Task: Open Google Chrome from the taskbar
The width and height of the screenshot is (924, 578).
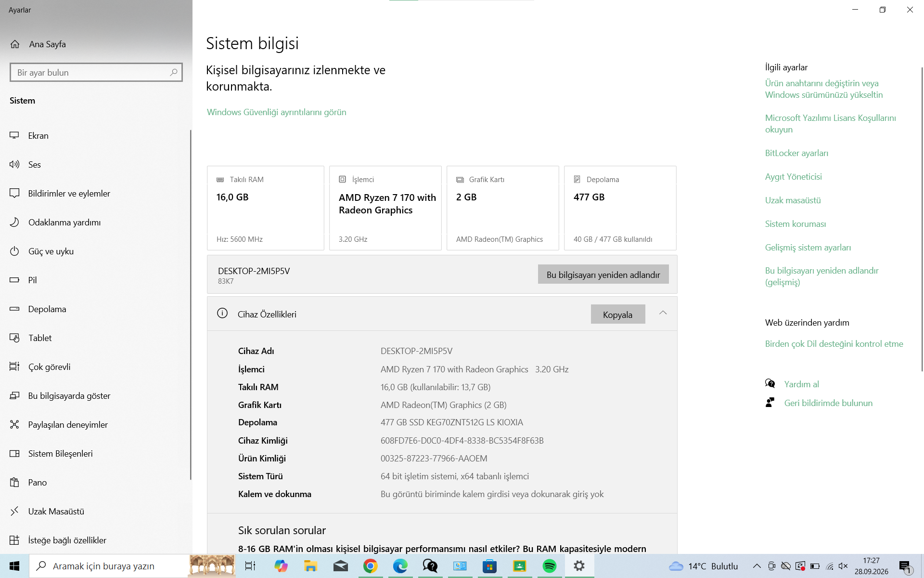Action: (370, 566)
